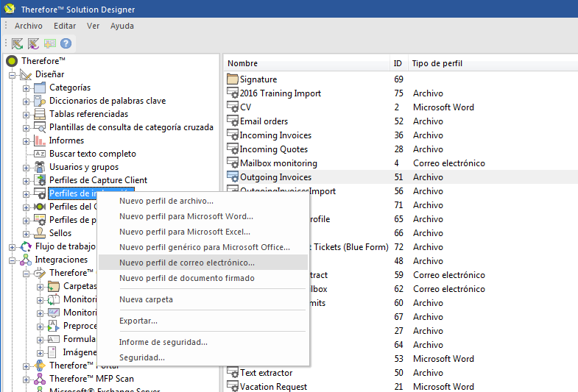This screenshot has width=578, height=392.
Task: Expand the Flujo de trabajo node
Action: [13, 247]
